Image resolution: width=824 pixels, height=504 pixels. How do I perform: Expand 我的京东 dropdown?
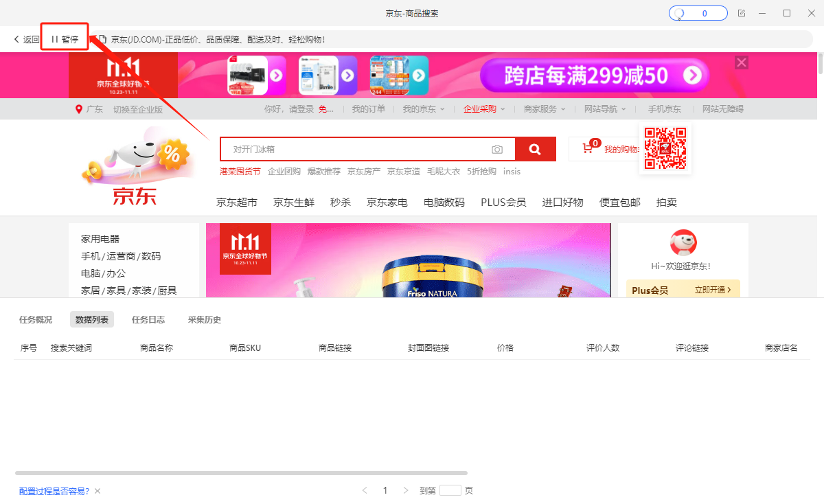click(x=424, y=109)
